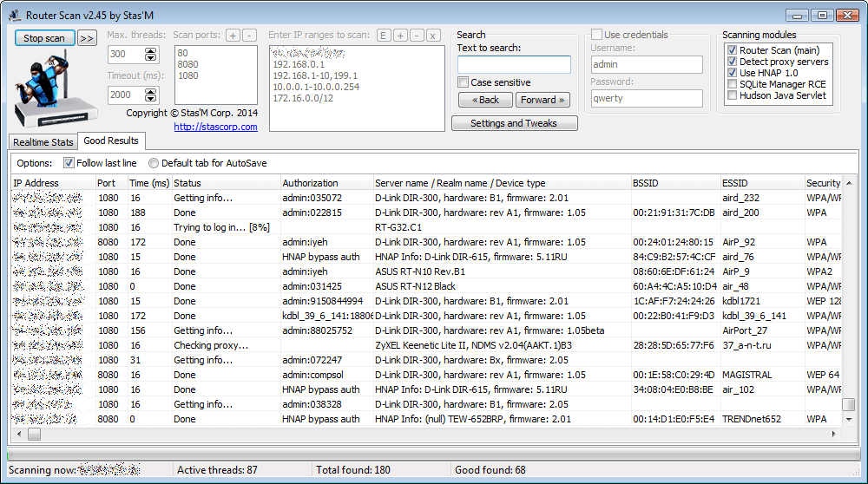Sort by ESSID column header
This screenshot has height=484, width=868.
point(761,182)
